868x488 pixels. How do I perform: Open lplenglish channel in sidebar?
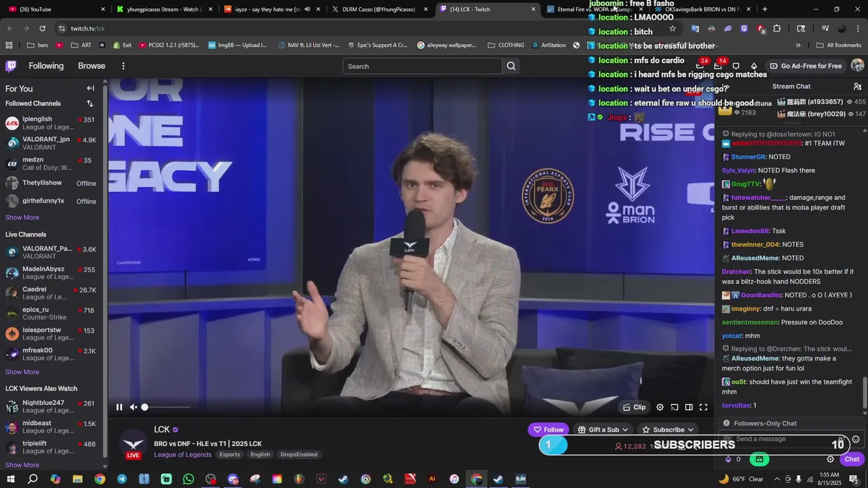51,123
